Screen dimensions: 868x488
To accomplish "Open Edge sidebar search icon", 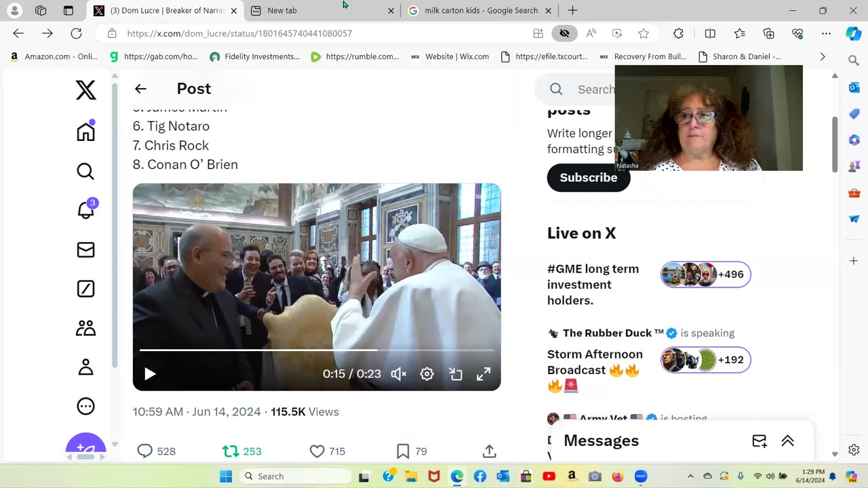I will (854, 60).
